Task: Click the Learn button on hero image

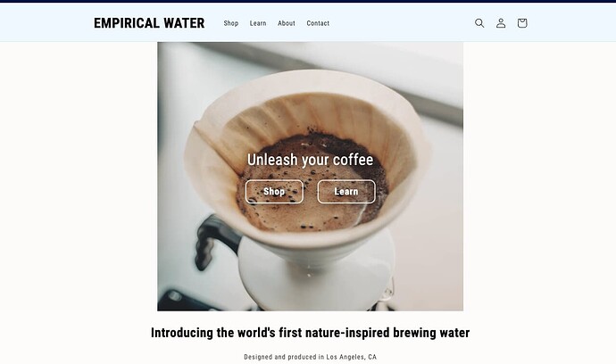Action: pos(346,192)
